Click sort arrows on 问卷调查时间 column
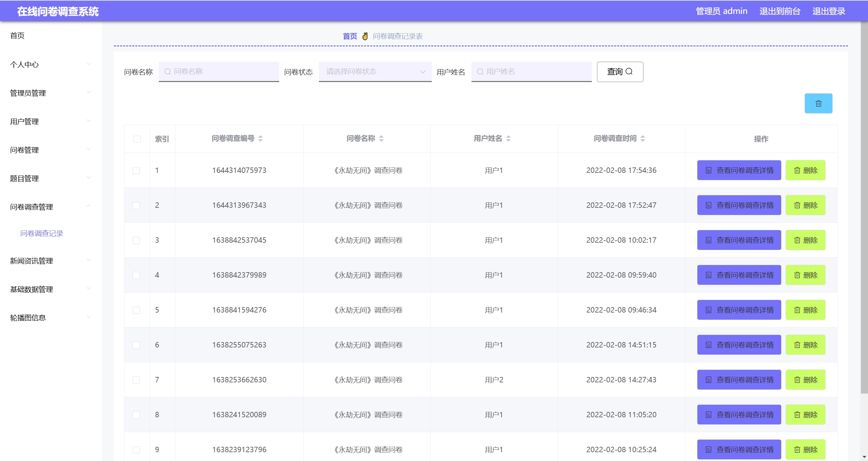This screenshot has height=461, width=868. point(642,138)
